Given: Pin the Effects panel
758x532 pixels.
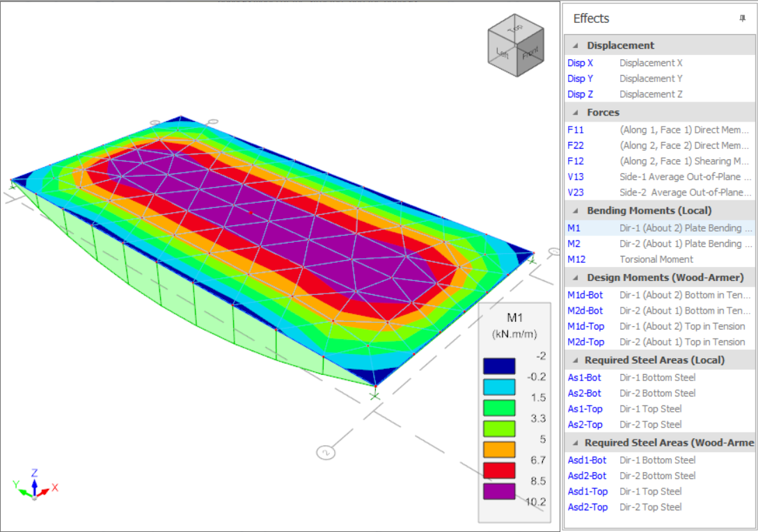Looking at the screenshot, I should [742, 19].
